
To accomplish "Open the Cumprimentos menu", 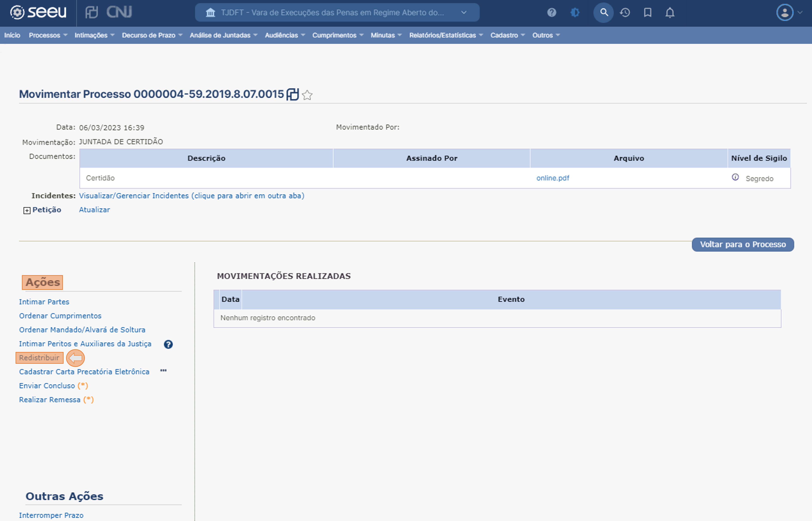I will click(338, 35).
